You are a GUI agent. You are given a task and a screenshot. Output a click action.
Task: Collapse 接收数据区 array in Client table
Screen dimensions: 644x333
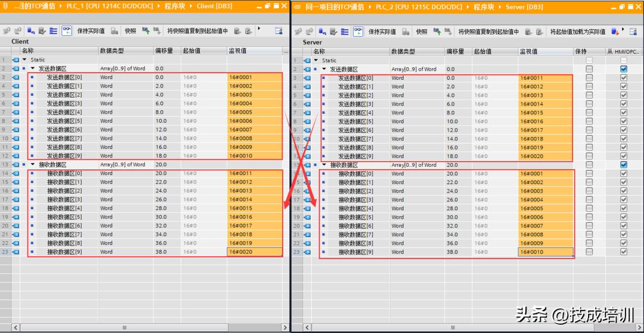click(x=33, y=164)
